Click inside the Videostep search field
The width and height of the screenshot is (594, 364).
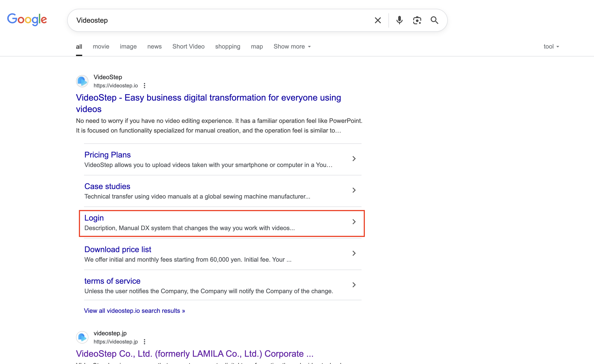click(217, 21)
